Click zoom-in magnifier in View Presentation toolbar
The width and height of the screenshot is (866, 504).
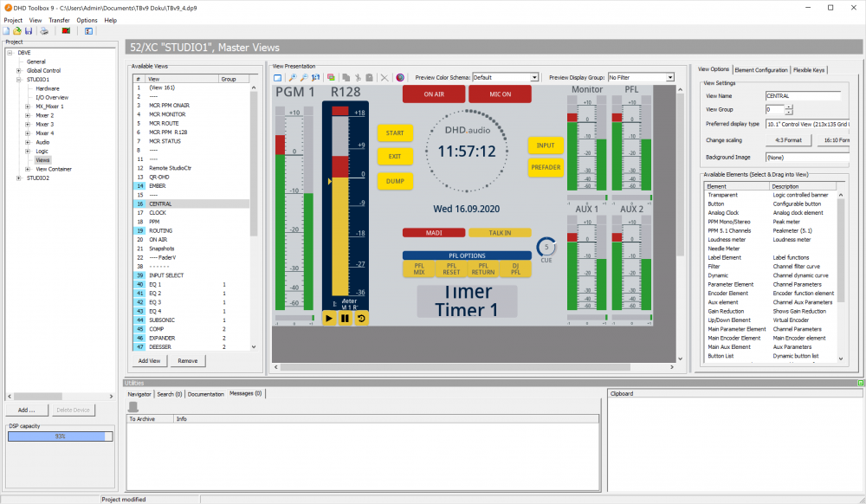coord(292,77)
